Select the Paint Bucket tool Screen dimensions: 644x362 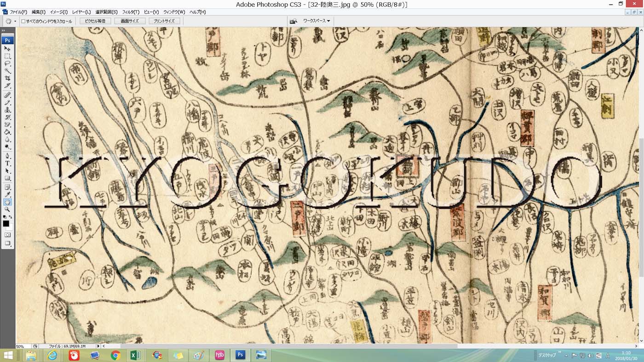point(7,132)
